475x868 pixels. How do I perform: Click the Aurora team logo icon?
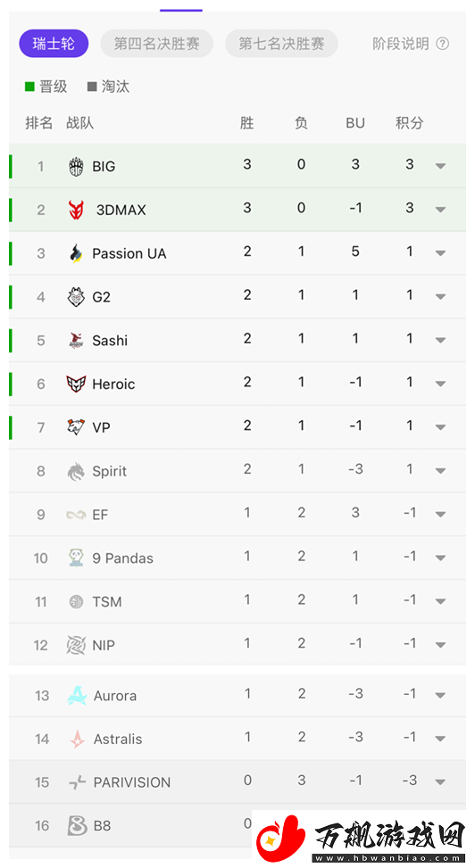pyautogui.click(x=77, y=695)
